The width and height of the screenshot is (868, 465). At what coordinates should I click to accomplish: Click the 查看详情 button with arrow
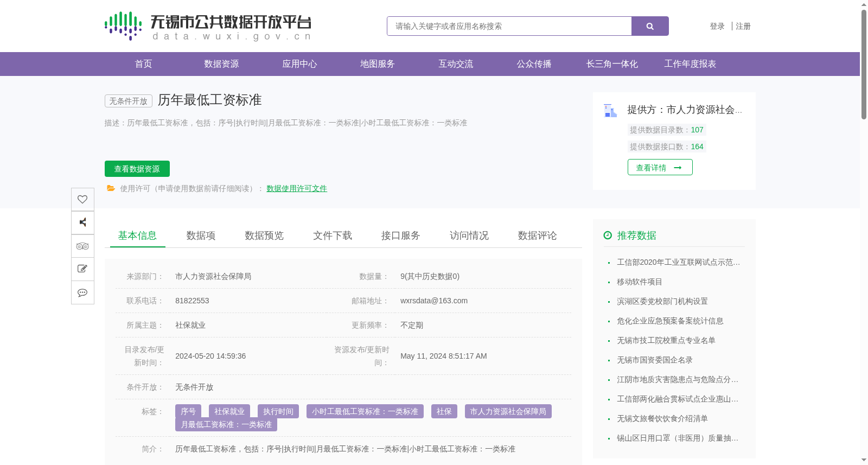click(660, 168)
